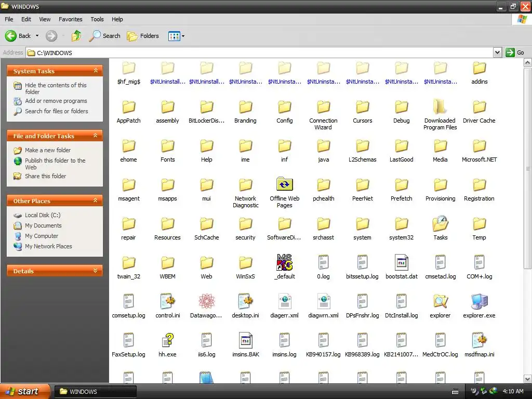Screen dimensions: 532x399
Task: Select the WinSxS folder
Action: click(245, 267)
